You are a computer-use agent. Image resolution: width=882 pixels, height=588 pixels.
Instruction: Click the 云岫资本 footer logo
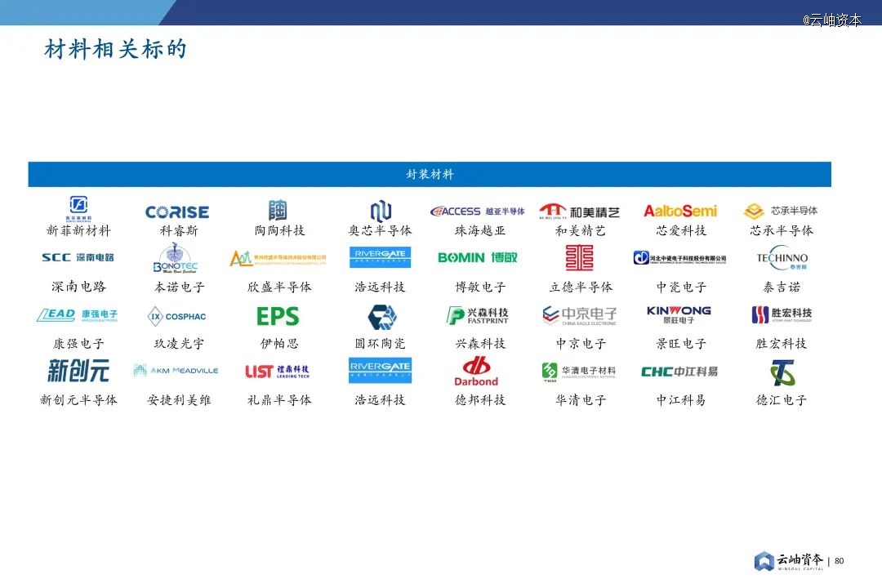pos(789,561)
